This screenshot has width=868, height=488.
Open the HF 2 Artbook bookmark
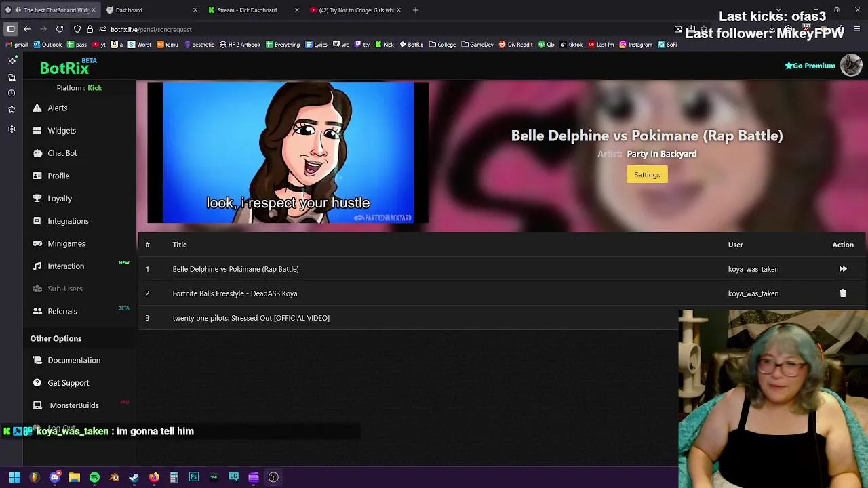click(240, 45)
